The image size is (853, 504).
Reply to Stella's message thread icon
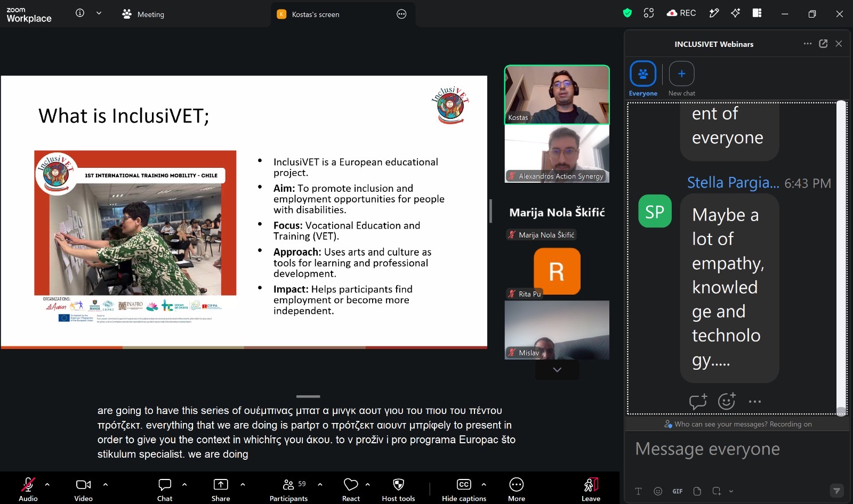click(x=698, y=401)
